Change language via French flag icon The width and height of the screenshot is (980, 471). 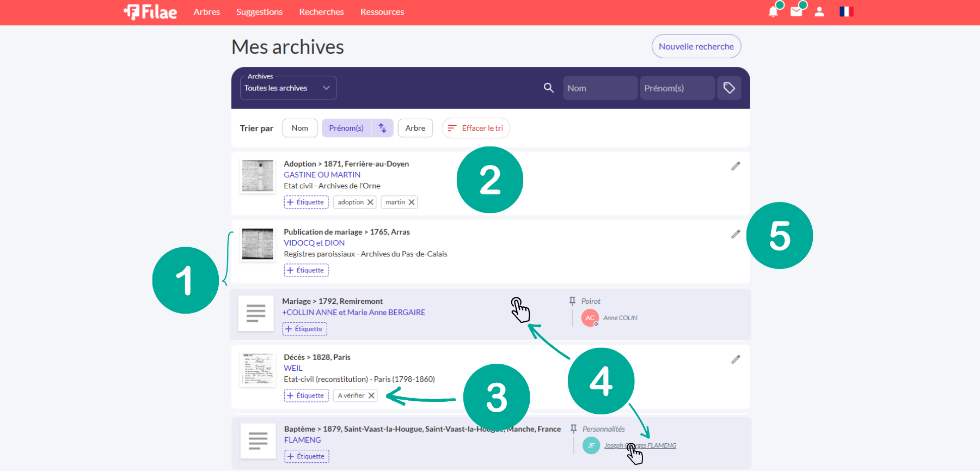click(x=846, y=12)
